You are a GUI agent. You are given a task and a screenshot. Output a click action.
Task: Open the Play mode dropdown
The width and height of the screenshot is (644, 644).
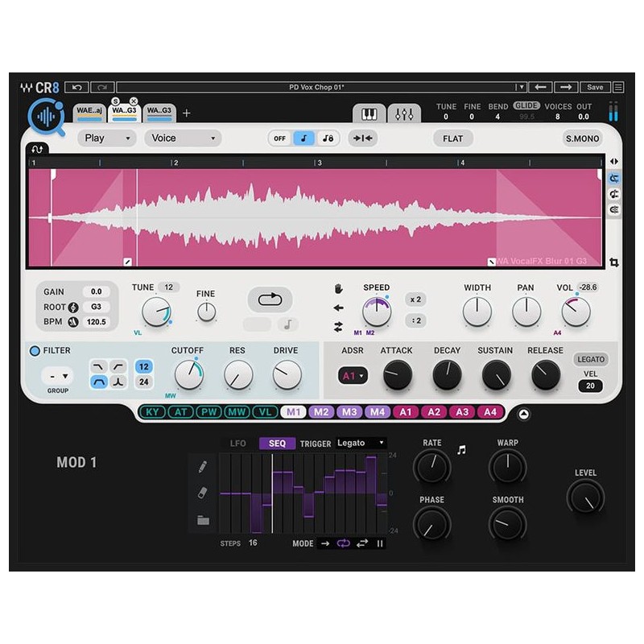tap(105, 138)
